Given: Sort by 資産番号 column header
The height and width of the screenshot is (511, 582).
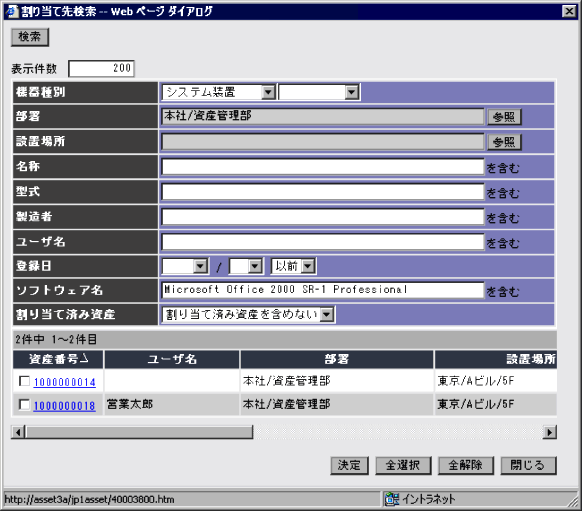Looking at the screenshot, I should (58, 359).
